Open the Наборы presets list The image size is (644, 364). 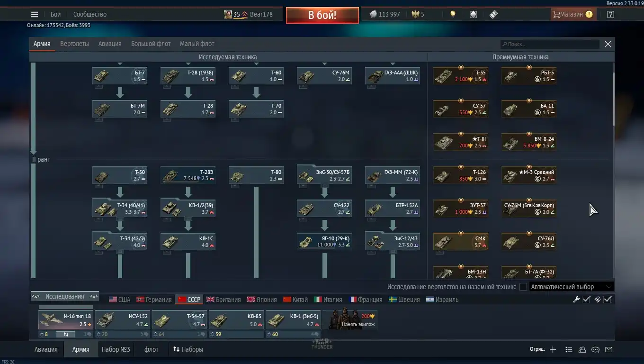coord(188,349)
